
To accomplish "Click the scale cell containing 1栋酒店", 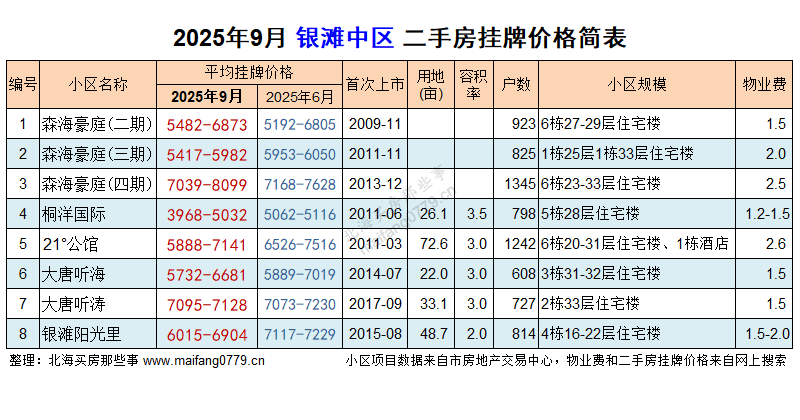I will [635, 244].
